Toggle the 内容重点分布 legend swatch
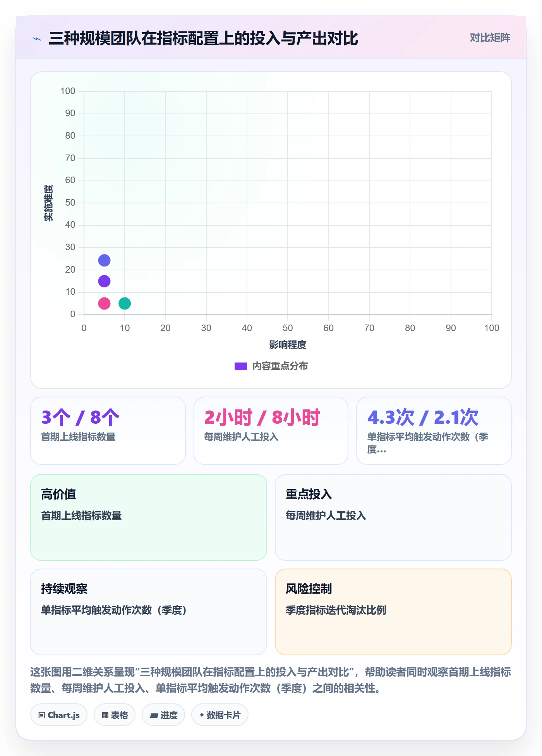Screen dimensions: 542x756 coord(241,366)
